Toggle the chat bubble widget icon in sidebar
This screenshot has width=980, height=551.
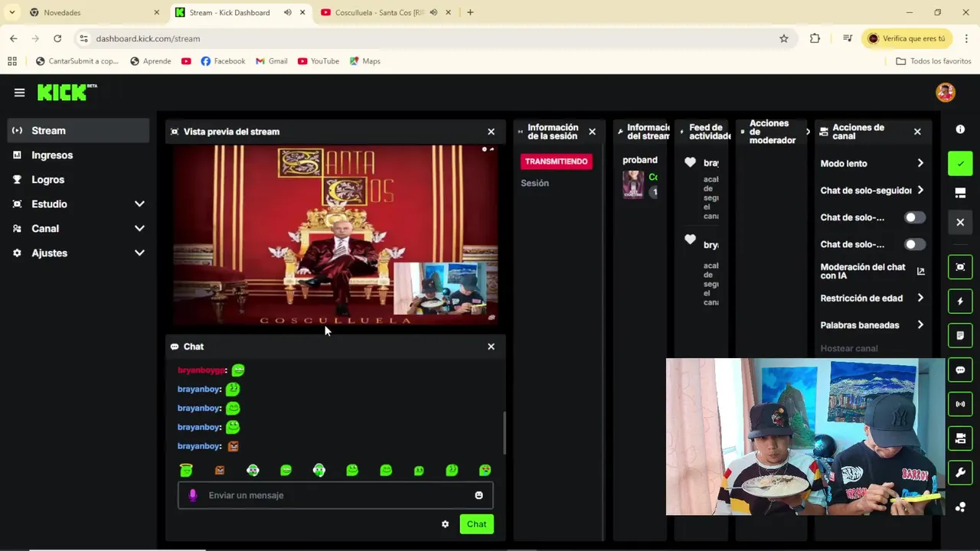(960, 370)
